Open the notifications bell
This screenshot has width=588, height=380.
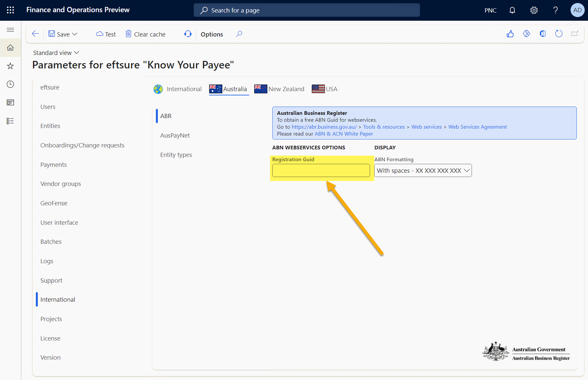click(x=512, y=10)
